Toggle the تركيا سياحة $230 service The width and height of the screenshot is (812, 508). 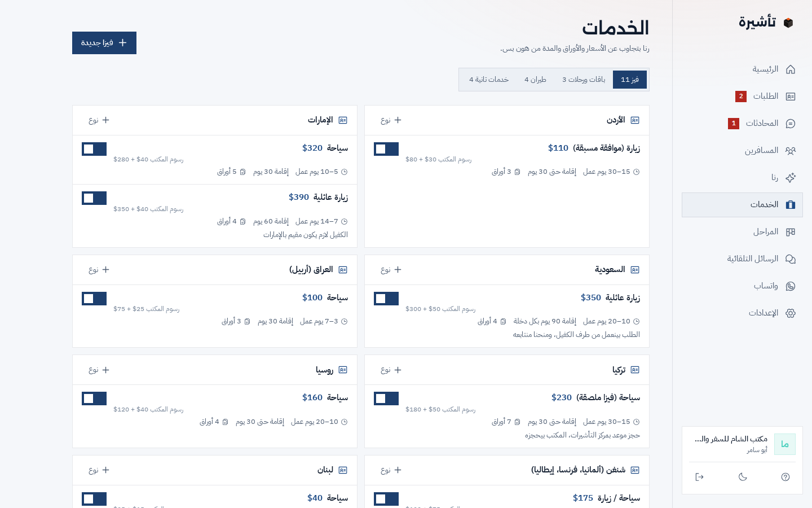tap(386, 398)
